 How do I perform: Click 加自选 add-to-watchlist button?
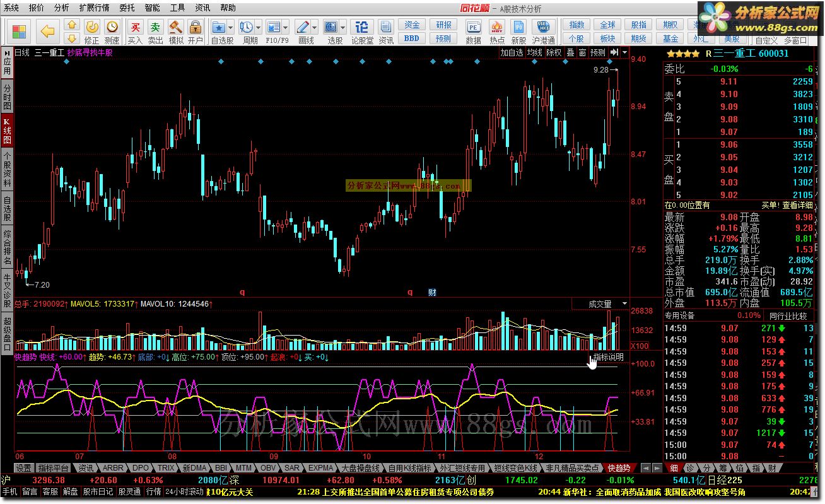pyautogui.click(x=512, y=52)
